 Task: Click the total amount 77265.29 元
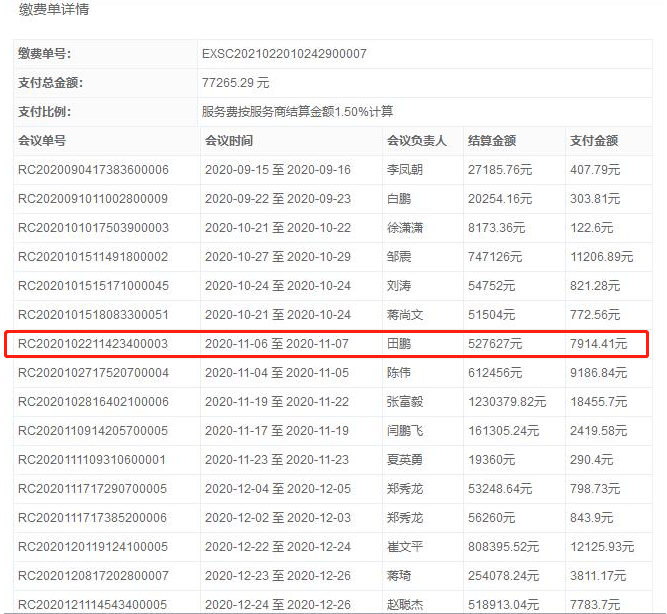(235, 82)
